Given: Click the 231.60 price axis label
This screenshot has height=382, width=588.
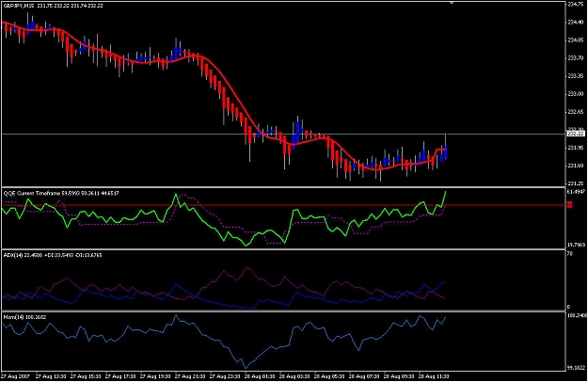Looking at the screenshot, I should pyautogui.click(x=576, y=166).
